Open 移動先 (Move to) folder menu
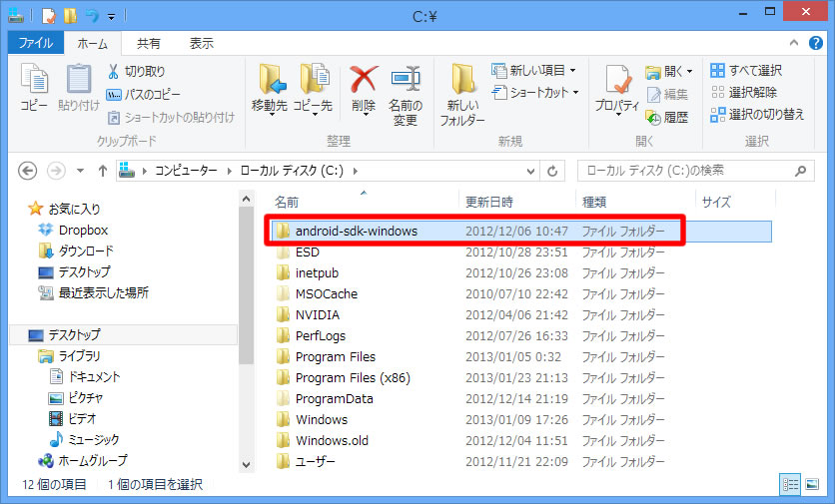 [x=270, y=89]
